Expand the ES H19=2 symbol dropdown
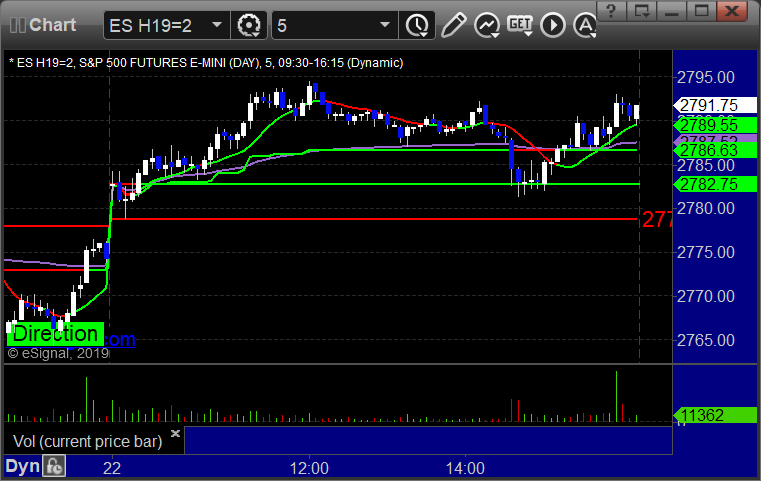 (217, 25)
